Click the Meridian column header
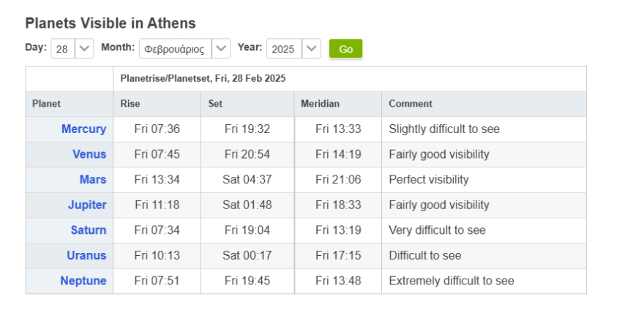This screenshot has height=318, width=644. tap(320, 104)
